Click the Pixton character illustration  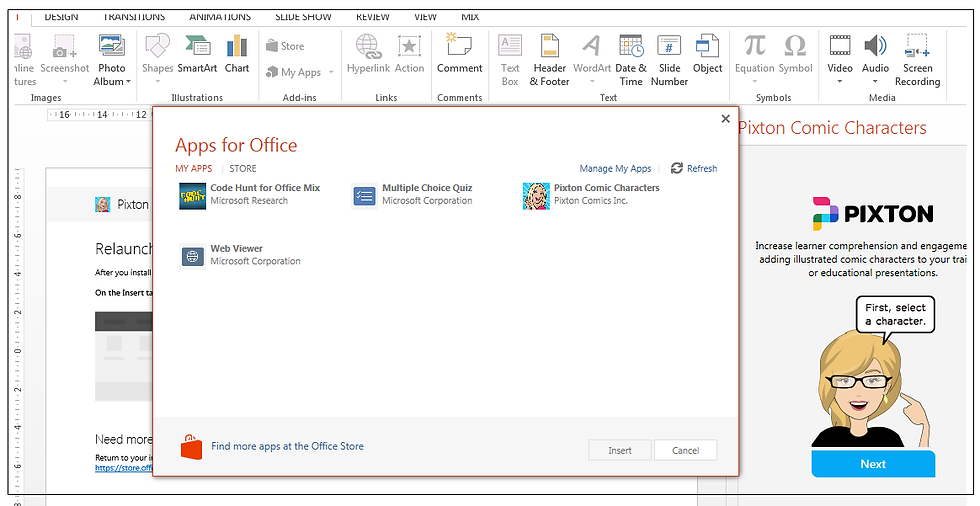pos(873,386)
